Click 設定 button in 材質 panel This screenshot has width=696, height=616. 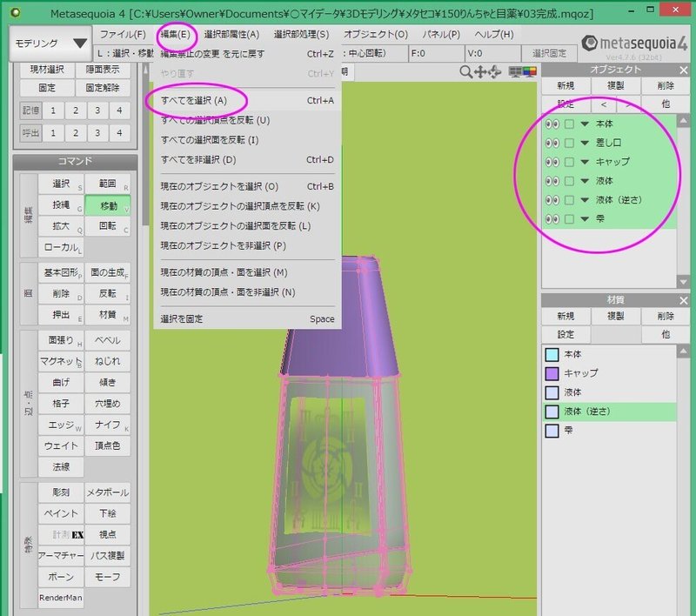565,335
